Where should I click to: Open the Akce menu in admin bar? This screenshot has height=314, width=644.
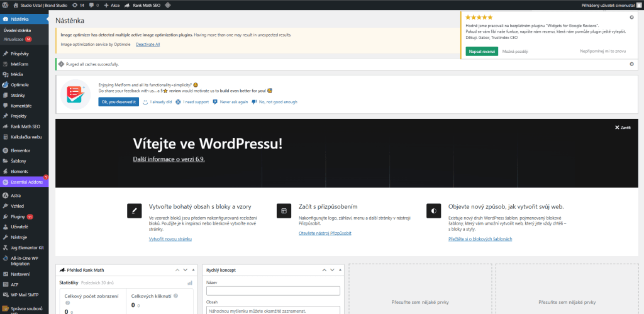pyautogui.click(x=112, y=5)
